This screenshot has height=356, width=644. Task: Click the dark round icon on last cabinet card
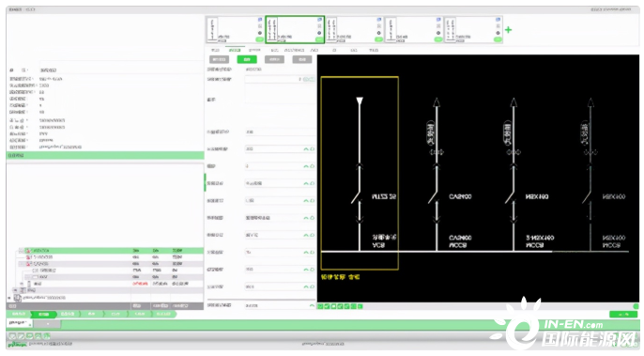pos(498,33)
